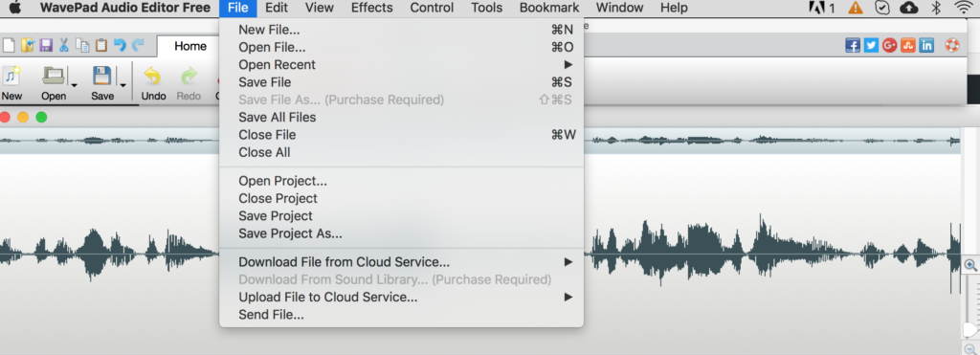Expand the Open Recent submenu
Viewport: 980px width, 355px height.
pos(568,65)
